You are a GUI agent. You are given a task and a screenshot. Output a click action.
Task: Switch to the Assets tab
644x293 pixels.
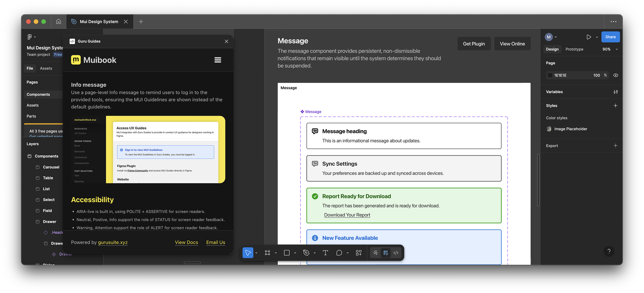[x=46, y=68]
